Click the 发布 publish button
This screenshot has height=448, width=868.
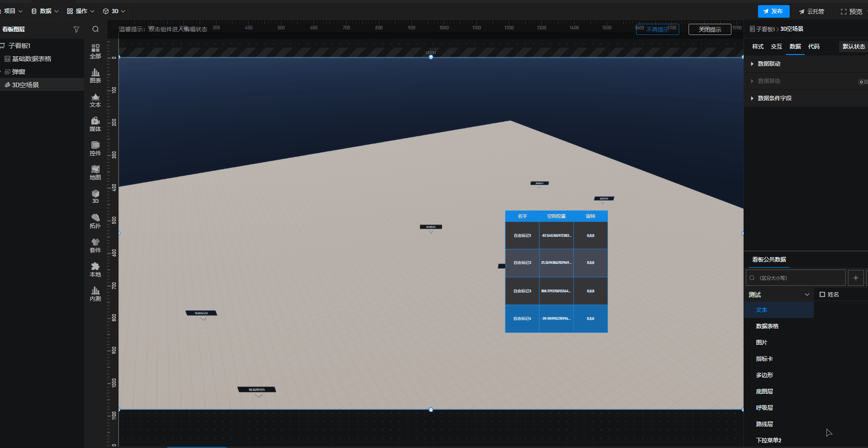tap(773, 11)
